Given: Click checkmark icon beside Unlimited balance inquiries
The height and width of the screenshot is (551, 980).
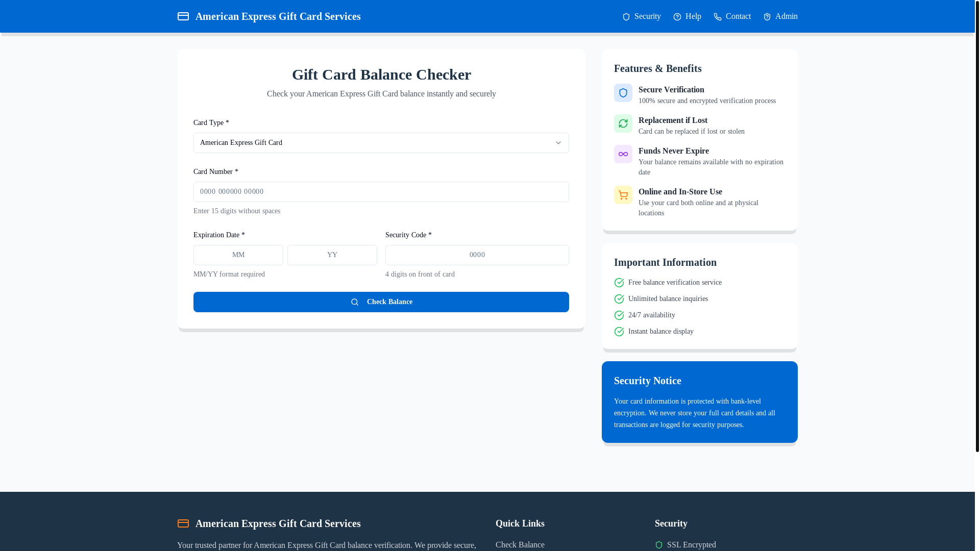Looking at the screenshot, I should 619,299.
